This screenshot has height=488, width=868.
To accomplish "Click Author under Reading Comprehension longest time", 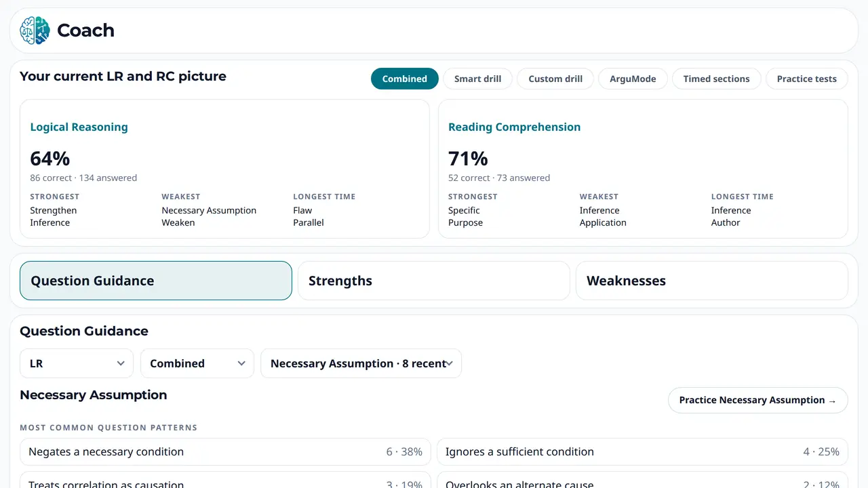I will point(726,222).
